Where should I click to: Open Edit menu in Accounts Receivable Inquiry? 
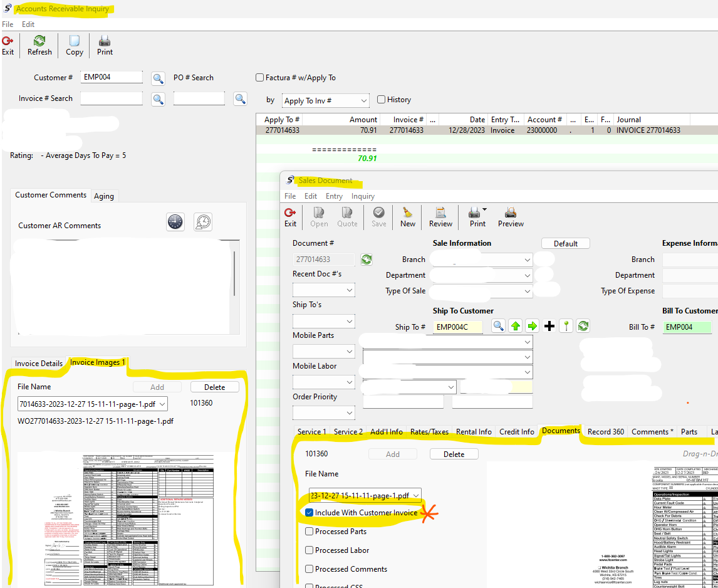click(x=28, y=24)
